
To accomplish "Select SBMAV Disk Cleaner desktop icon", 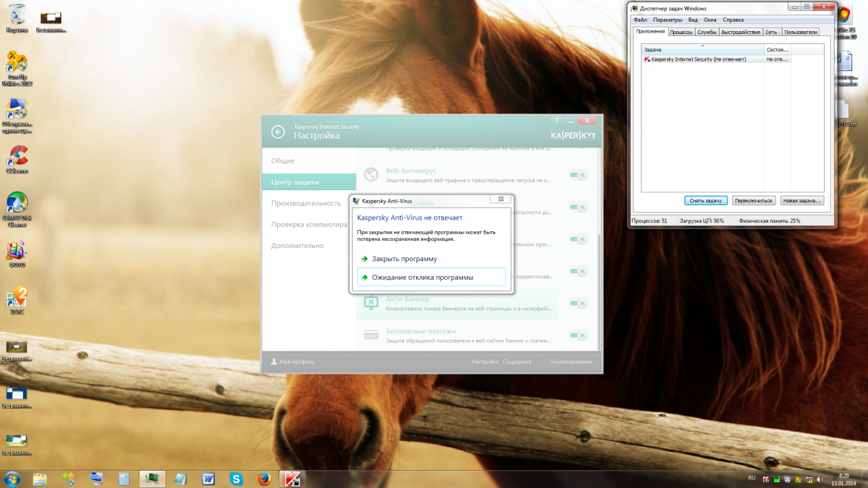I will 17,210.
